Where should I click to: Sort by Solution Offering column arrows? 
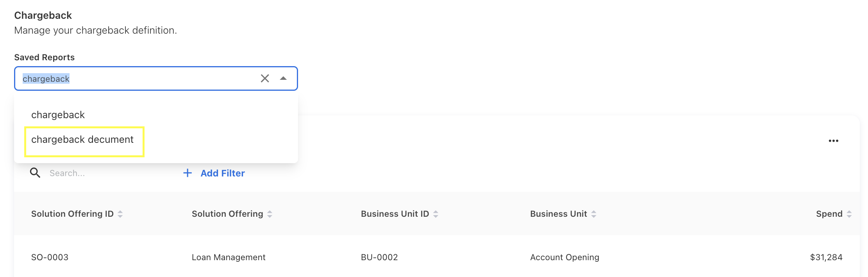click(270, 214)
